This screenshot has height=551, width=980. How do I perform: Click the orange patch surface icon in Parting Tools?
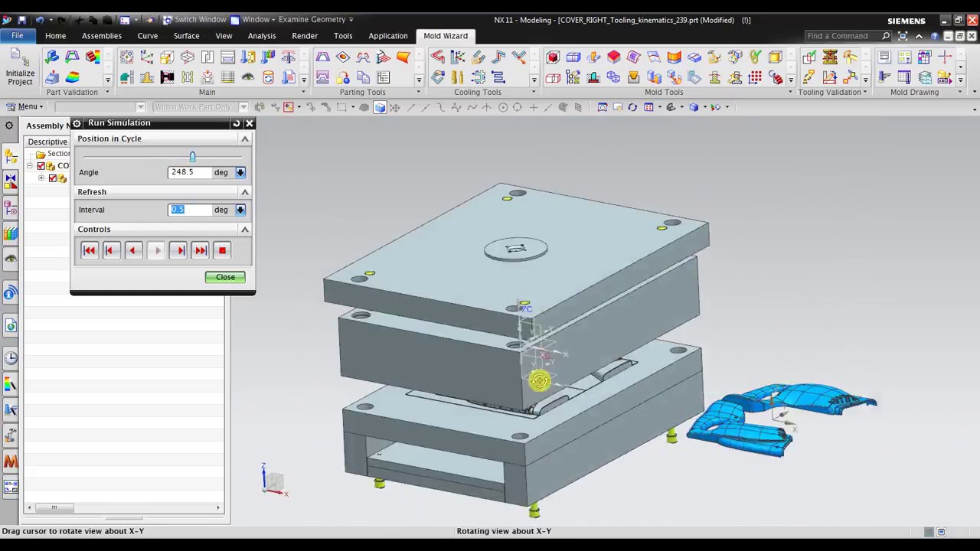point(403,57)
